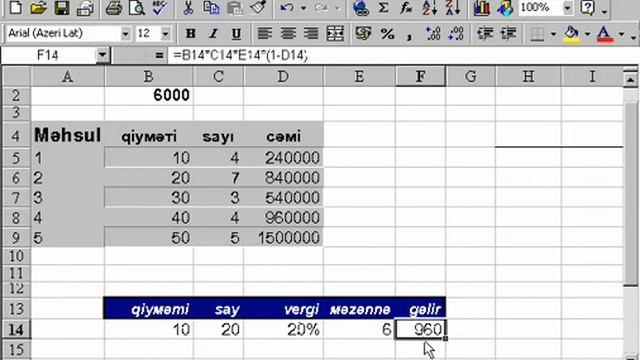Open the borders style dropdown arrow
Screen dimensions: 640x360
click(553, 34)
